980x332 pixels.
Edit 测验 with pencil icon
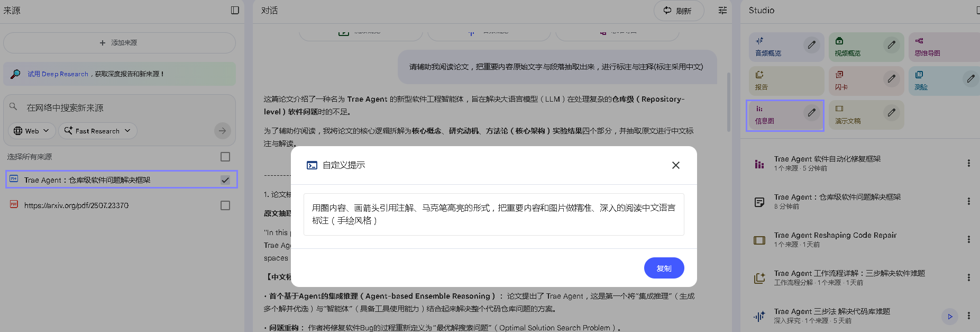(971, 79)
